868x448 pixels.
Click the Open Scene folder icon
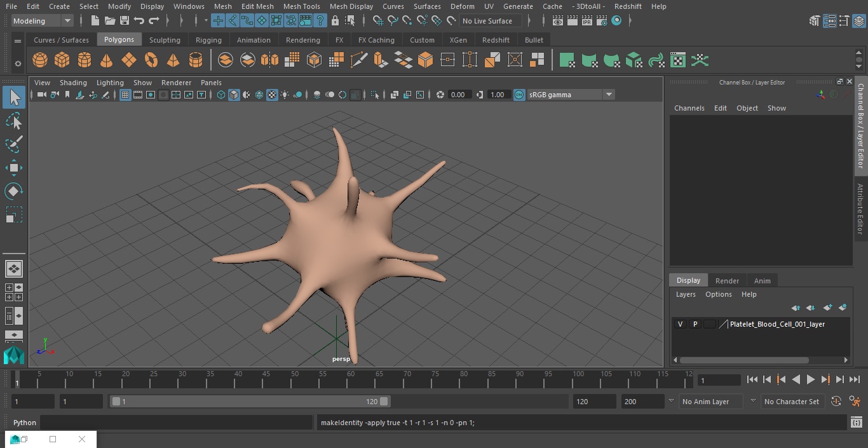coord(110,21)
